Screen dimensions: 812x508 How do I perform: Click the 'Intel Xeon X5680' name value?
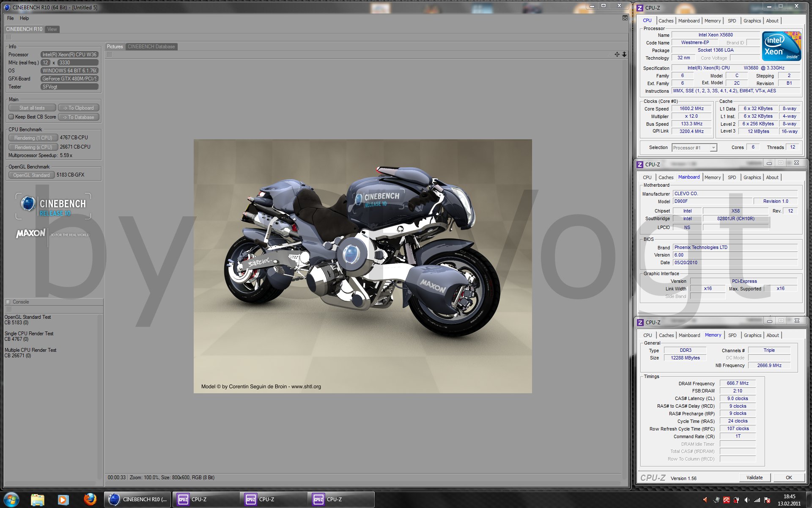(716, 35)
